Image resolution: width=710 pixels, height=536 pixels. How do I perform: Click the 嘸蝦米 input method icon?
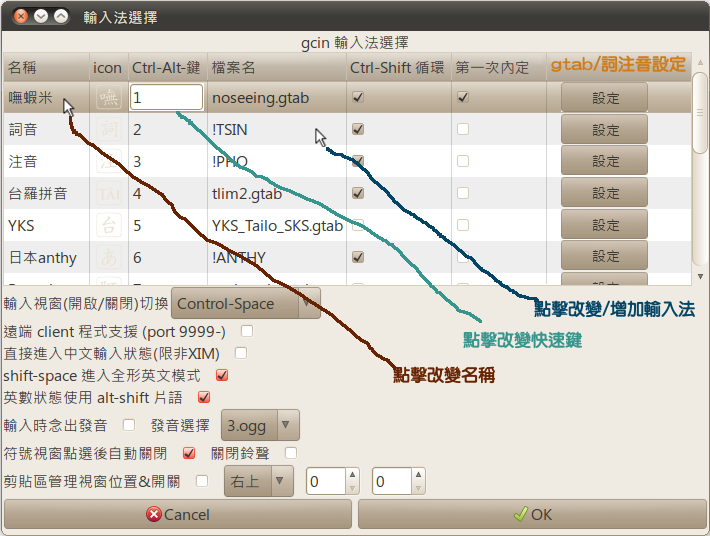pyautogui.click(x=108, y=98)
